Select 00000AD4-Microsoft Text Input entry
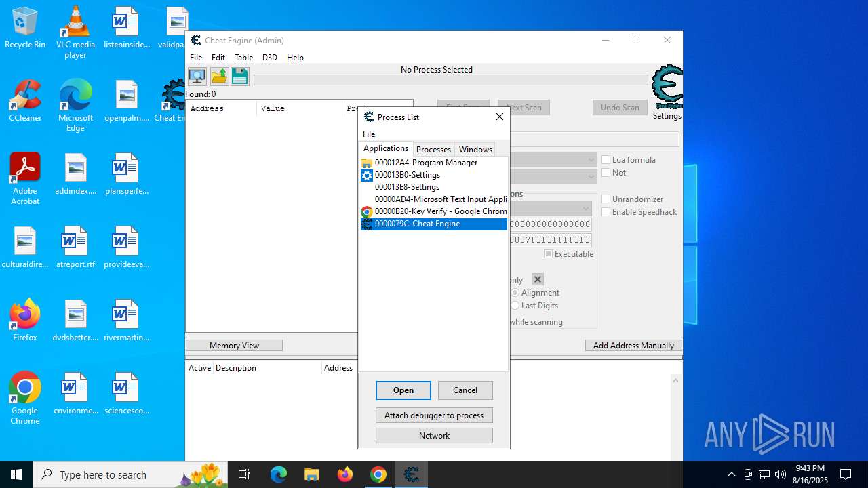The height and width of the screenshot is (488, 868). coord(434,199)
